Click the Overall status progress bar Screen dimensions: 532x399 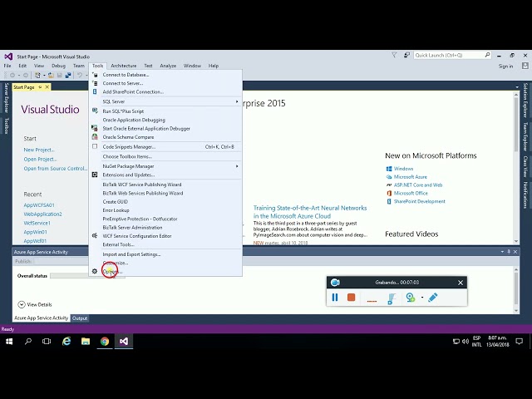pos(87,275)
